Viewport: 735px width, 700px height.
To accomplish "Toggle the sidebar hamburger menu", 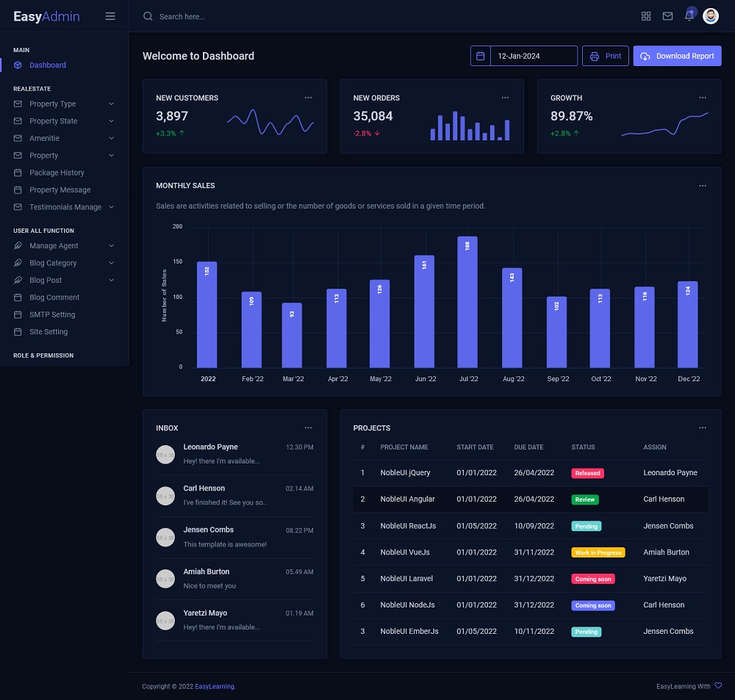I will (x=110, y=16).
